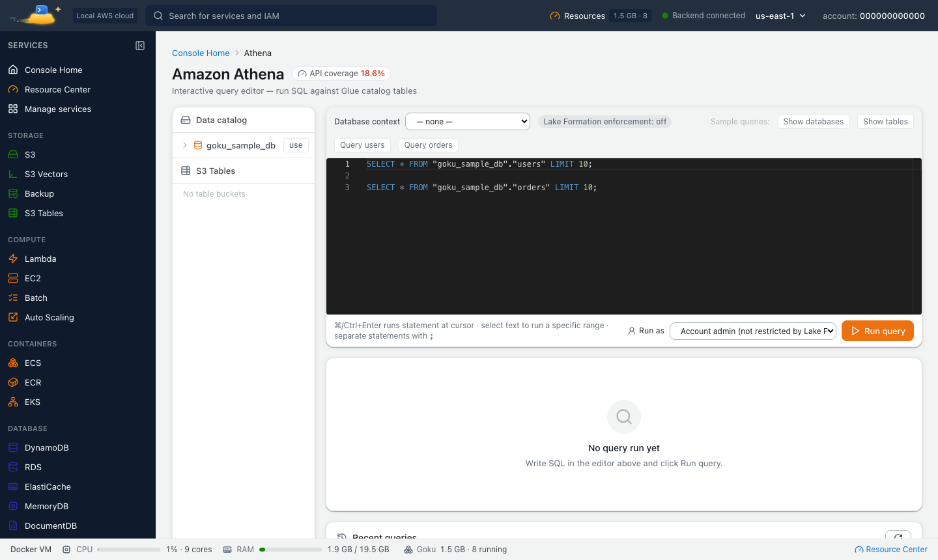Screen dimensions: 938x560
Task: Insert the Query orders sample
Action: point(428,145)
